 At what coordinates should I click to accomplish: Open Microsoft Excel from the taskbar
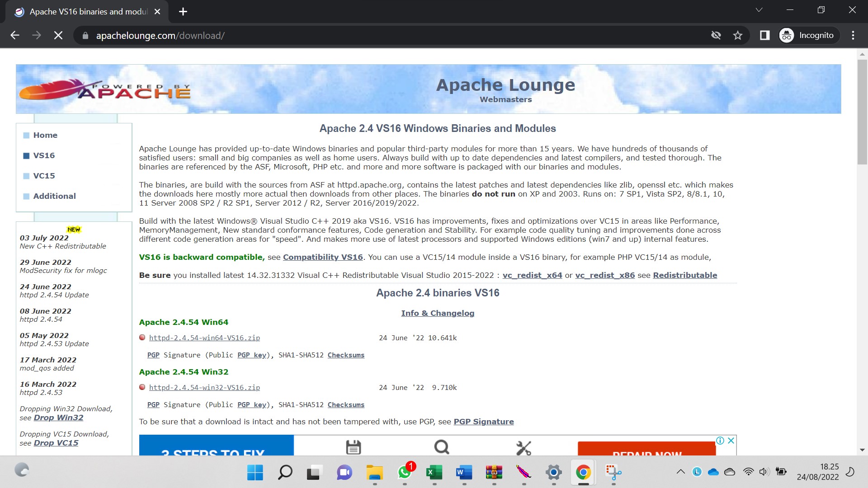click(x=434, y=473)
